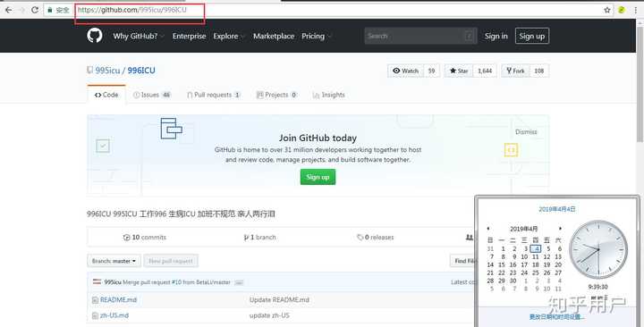Click Sign up button in header
The image size is (644, 327).
pyautogui.click(x=532, y=36)
